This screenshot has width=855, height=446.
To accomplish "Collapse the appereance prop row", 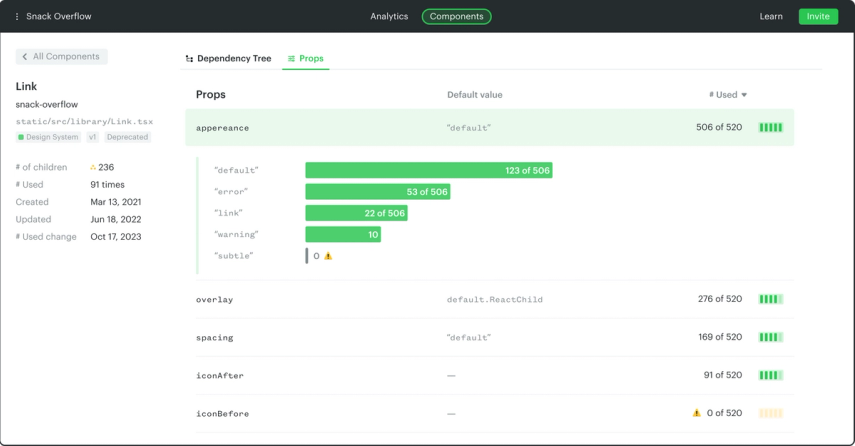I will [x=490, y=128].
